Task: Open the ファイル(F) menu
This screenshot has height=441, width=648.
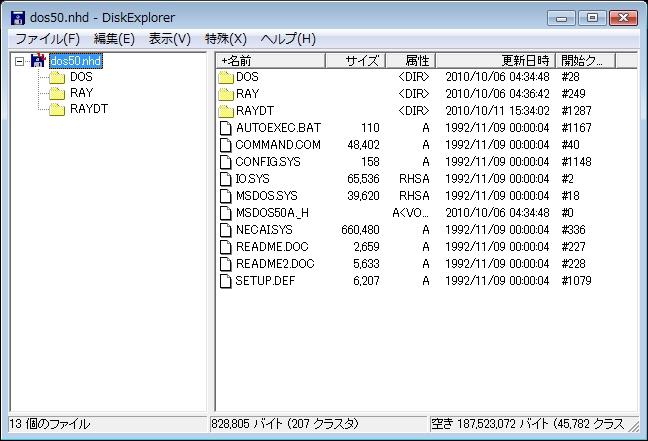Action: (x=48, y=39)
